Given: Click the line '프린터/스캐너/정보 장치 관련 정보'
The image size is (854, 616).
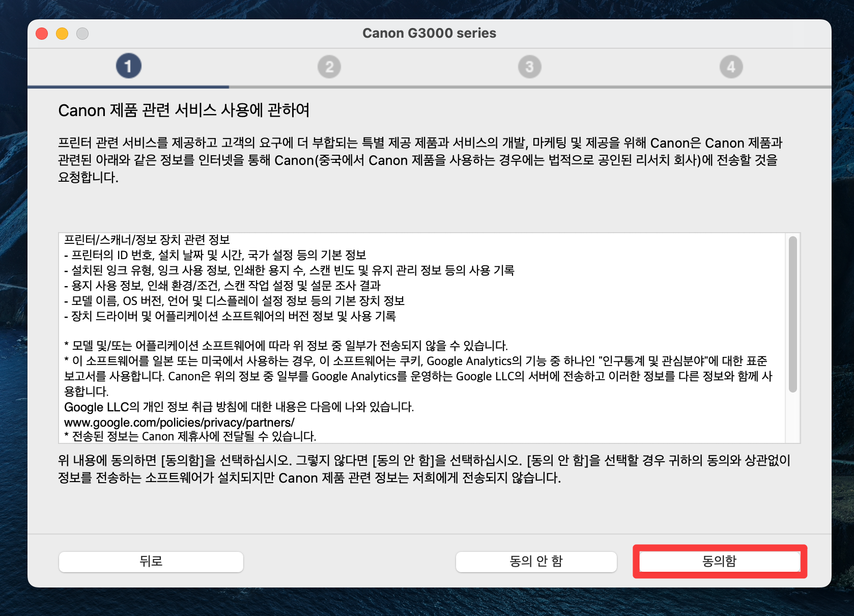Looking at the screenshot, I should coord(147,239).
